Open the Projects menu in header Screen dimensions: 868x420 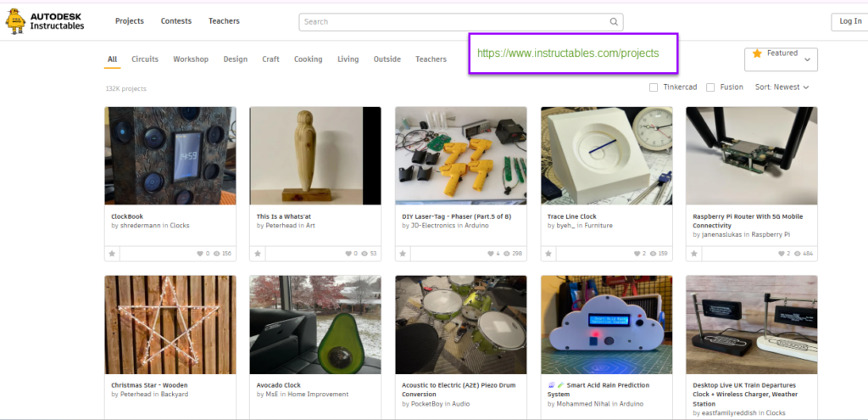pyautogui.click(x=130, y=21)
